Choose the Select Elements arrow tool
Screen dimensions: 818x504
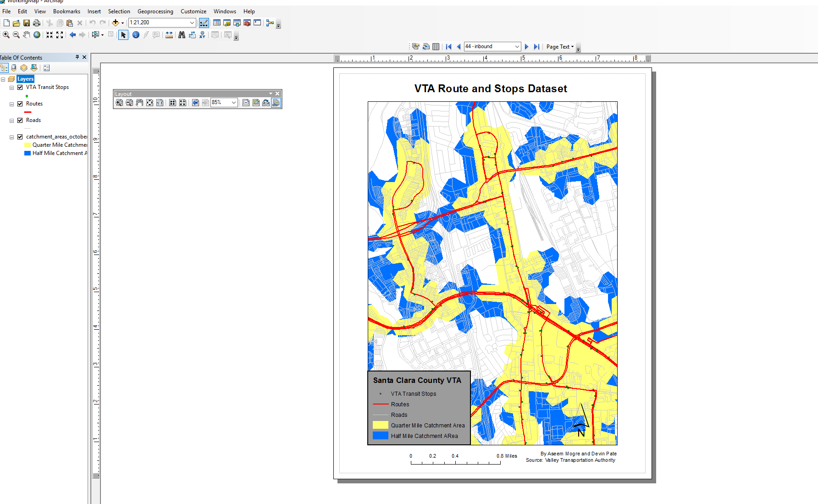[123, 35]
